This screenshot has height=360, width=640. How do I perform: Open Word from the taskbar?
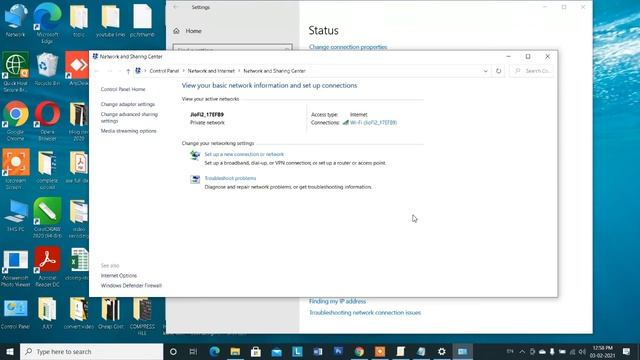pos(318,351)
